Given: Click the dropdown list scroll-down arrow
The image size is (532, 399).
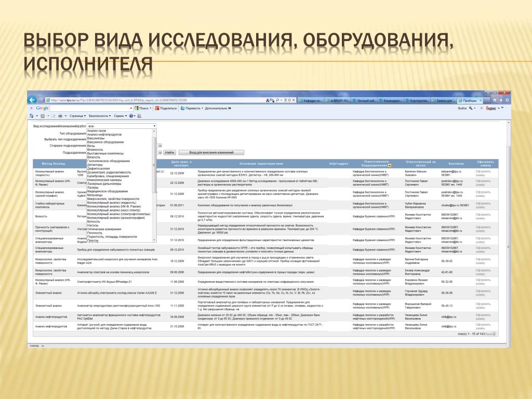Looking at the screenshot, I should pos(154,240).
